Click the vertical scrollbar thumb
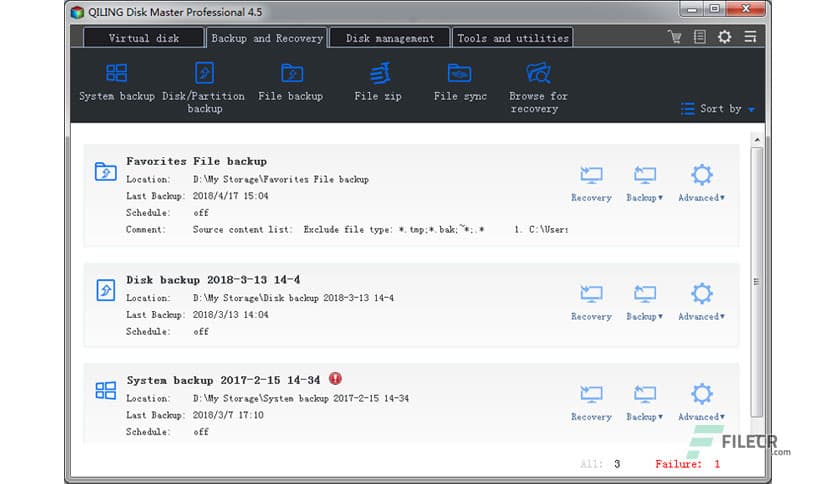 pyautogui.click(x=757, y=281)
